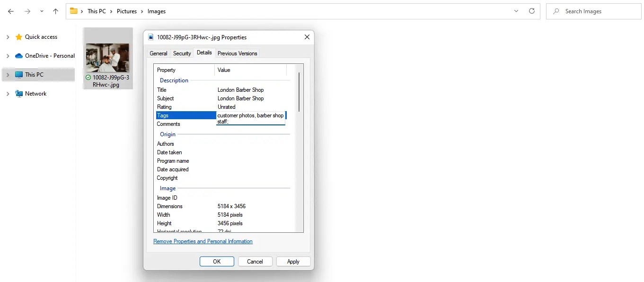Click the back navigation arrow
644x282 pixels.
click(10, 11)
